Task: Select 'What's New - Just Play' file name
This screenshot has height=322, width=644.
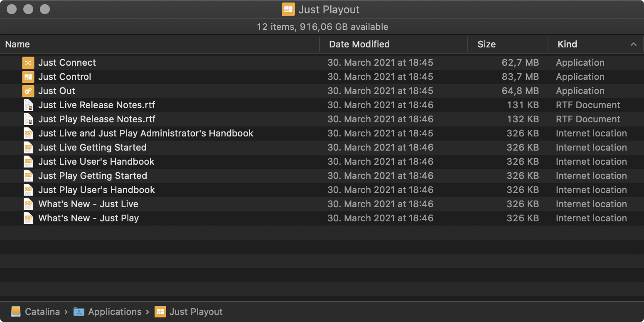Action: 88,218
